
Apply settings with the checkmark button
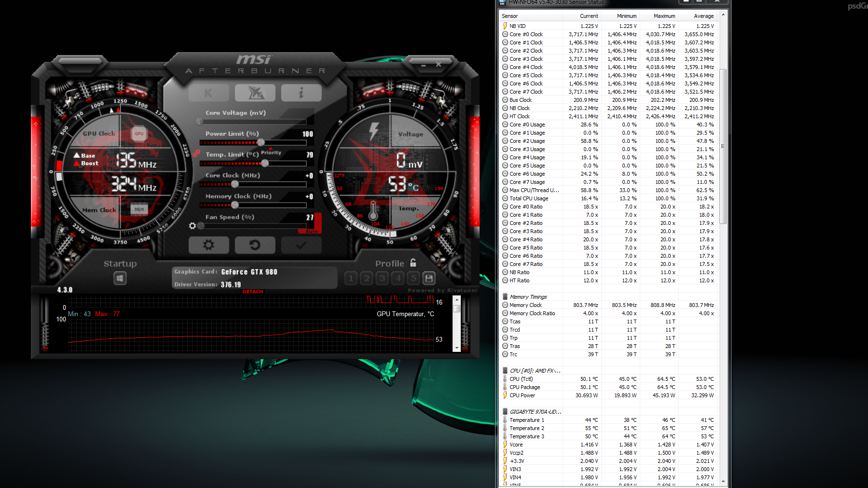tap(301, 245)
